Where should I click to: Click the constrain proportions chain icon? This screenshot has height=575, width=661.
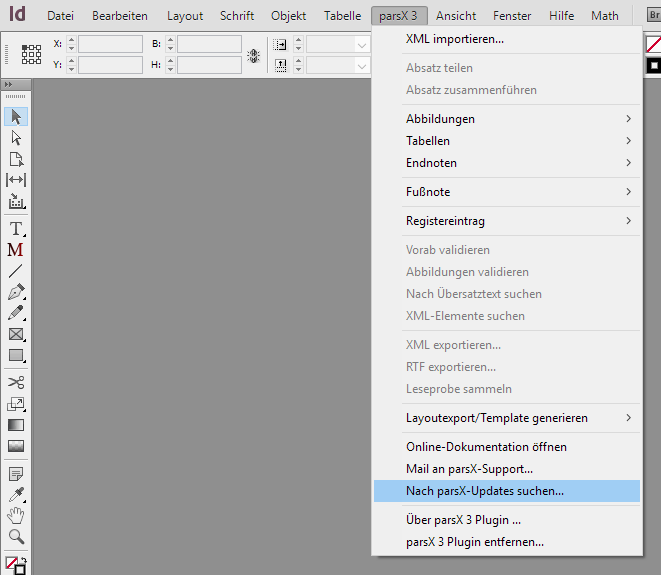253,56
